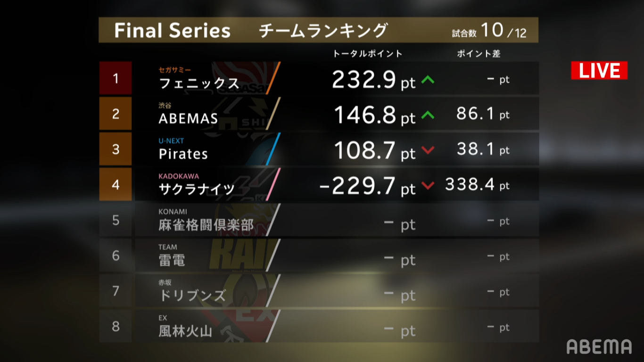Click the チームランキング heading
This screenshot has width=644, height=362.
tap(323, 31)
